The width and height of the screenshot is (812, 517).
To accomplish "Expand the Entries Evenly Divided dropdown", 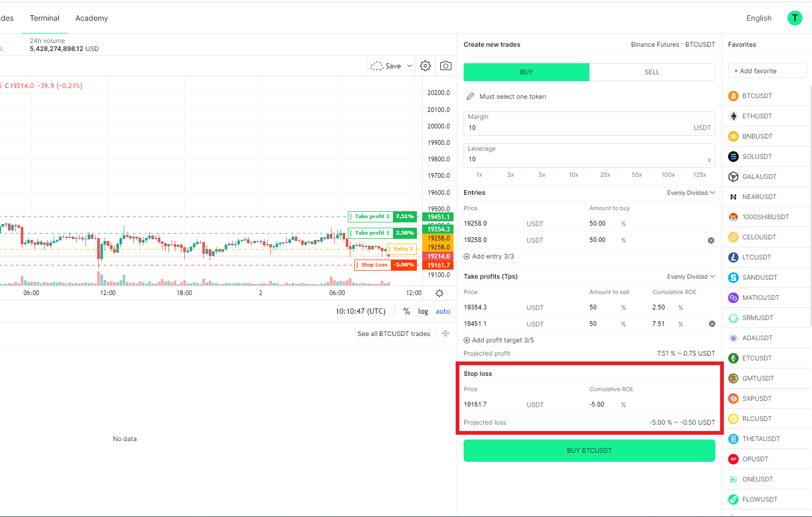I will point(691,193).
